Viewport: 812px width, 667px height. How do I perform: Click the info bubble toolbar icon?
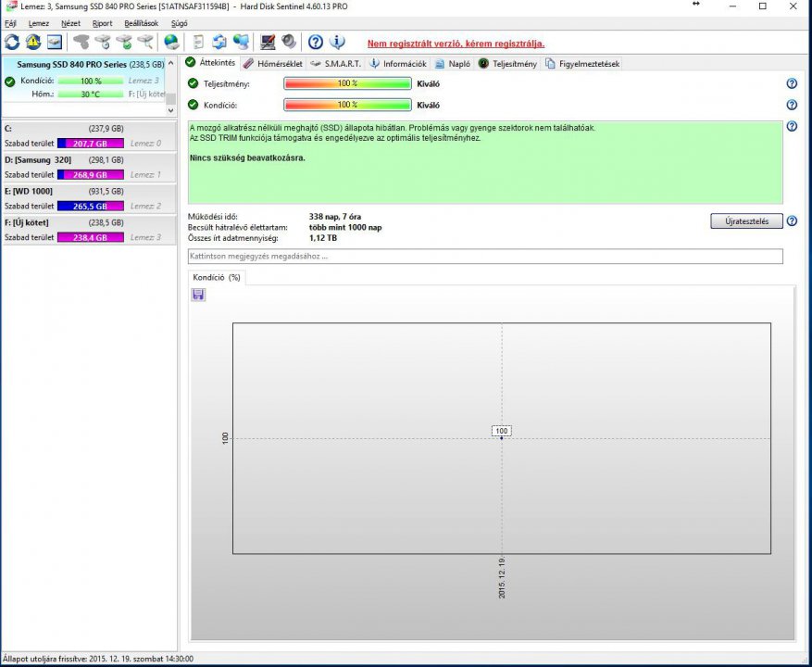click(337, 42)
